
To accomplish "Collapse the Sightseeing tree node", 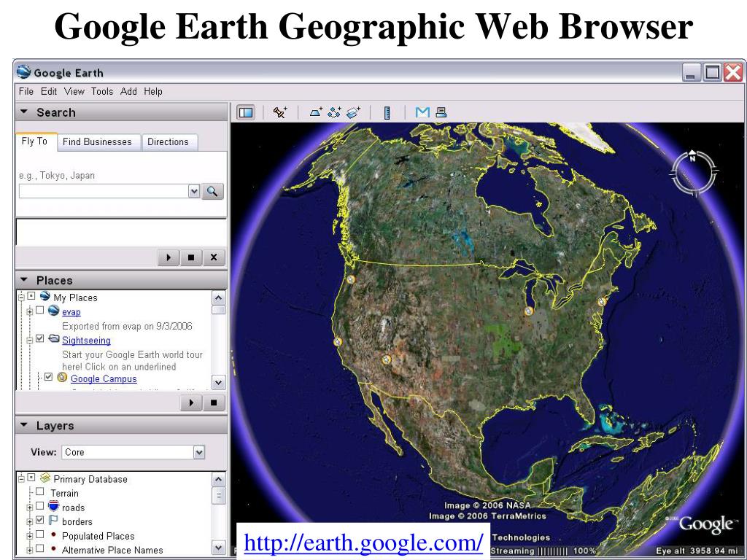I will coord(29,340).
